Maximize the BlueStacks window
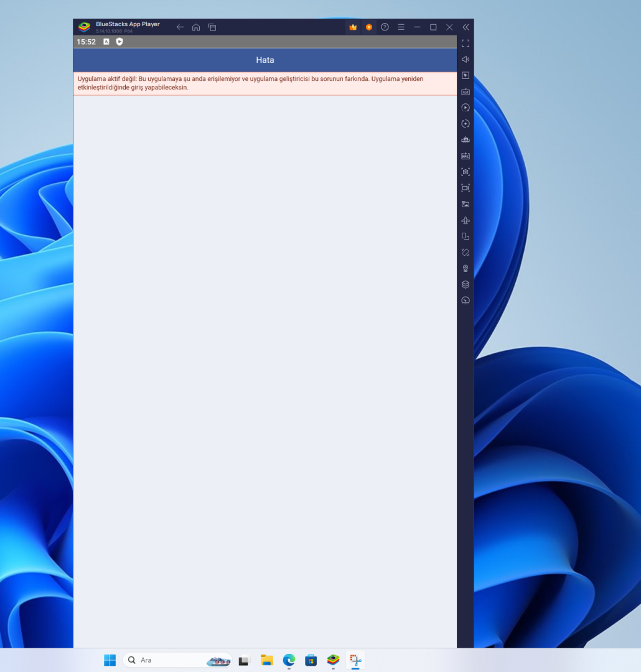The image size is (641, 672). (x=433, y=27)
